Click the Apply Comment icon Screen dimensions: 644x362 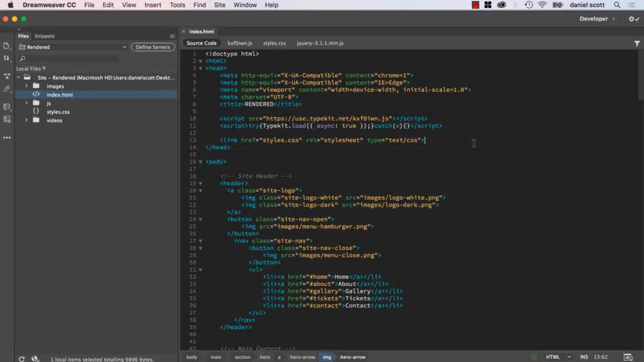coord(6,107)
